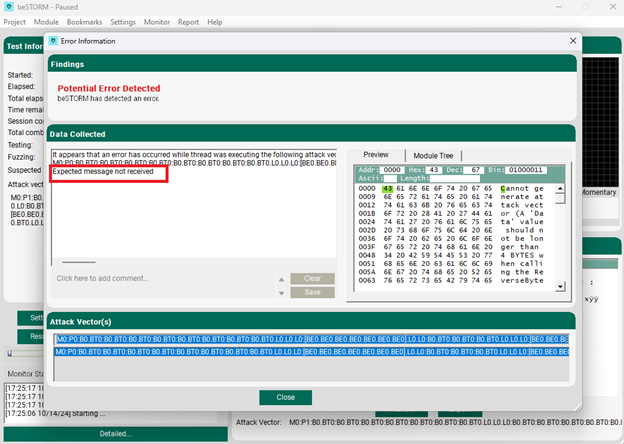Viewport: 624px width, 444px height.
Task: Click the Error Information dialog icon
Action: 53,41
